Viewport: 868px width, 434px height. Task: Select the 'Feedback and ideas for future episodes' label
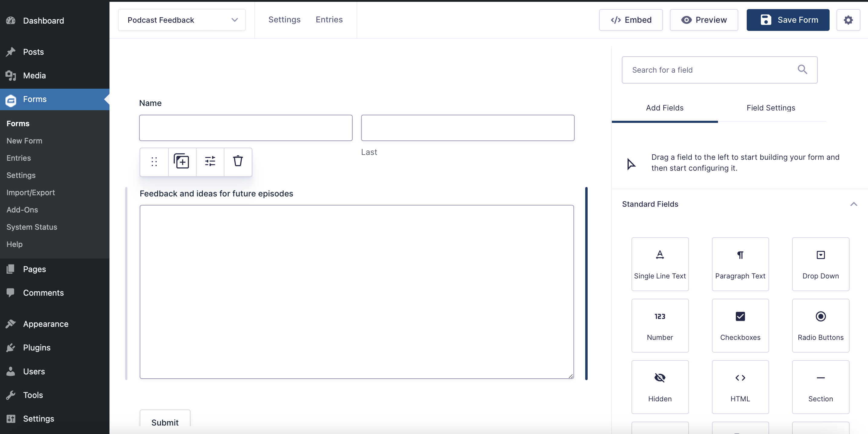click(216, 194)
